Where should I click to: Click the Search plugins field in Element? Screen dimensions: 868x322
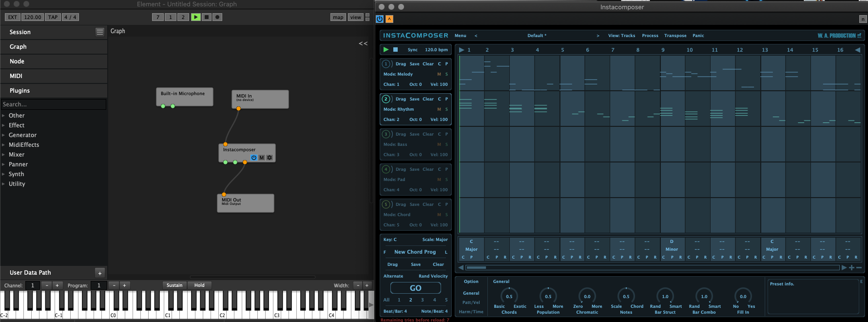point(54,104)
